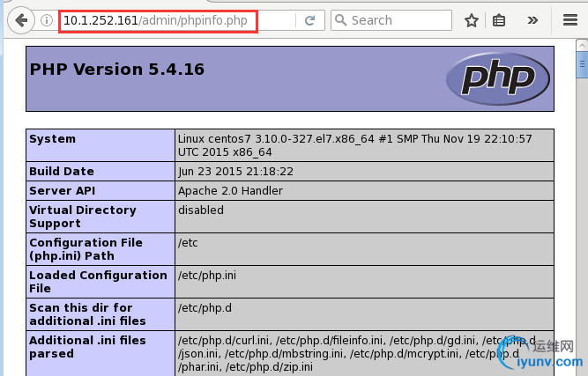
Task: Select the Build Date label
Action: click(x=62, y=172)
